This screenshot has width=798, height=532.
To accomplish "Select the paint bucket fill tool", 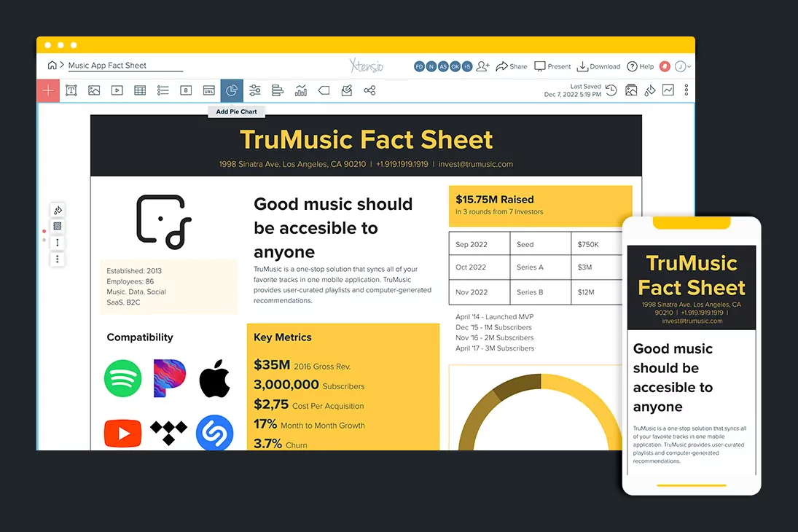I will pos(649,90).
